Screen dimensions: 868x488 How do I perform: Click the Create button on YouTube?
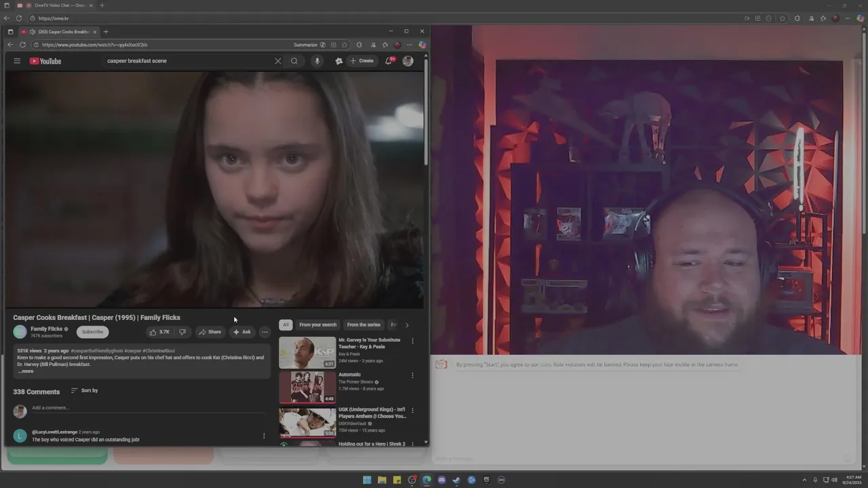(x=361, y=61)
